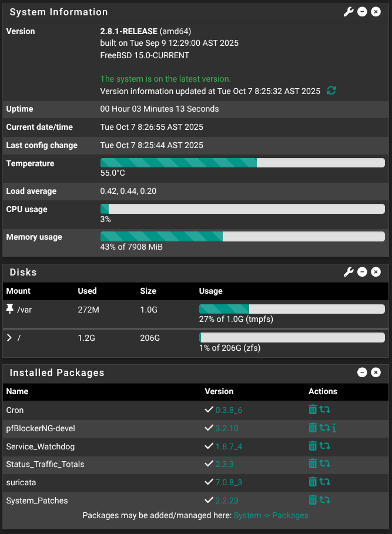Remove the Status_Traffic_Totals package

click(x=313, y=464)
